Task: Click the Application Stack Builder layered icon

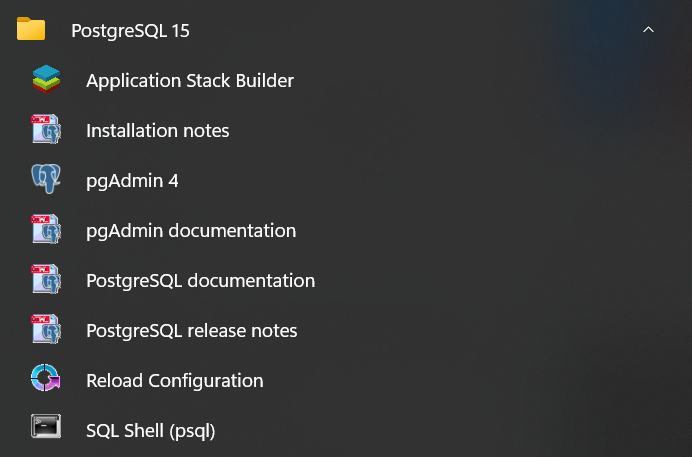Action: (46, 80)
